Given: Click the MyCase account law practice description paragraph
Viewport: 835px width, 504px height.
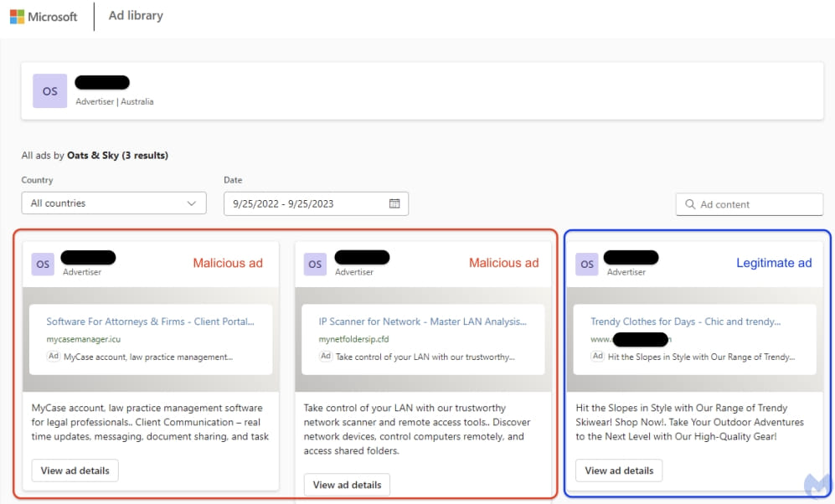Looking at the screenshot, I should pos(150,422).
